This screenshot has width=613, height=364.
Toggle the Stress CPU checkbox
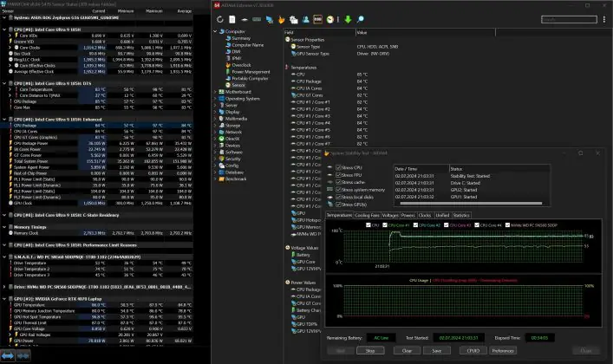(x=338, y=168)
